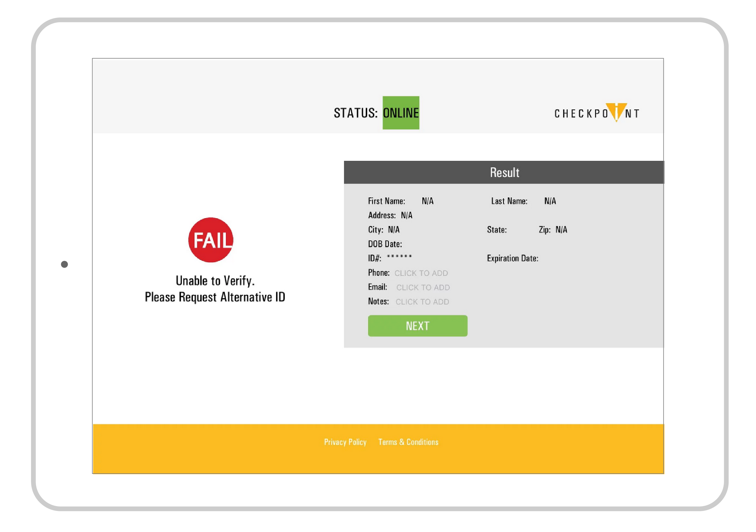Screen dimensions: 756x532
Task: Click the Notes CLICK TO ADD field
Action: 422,302
